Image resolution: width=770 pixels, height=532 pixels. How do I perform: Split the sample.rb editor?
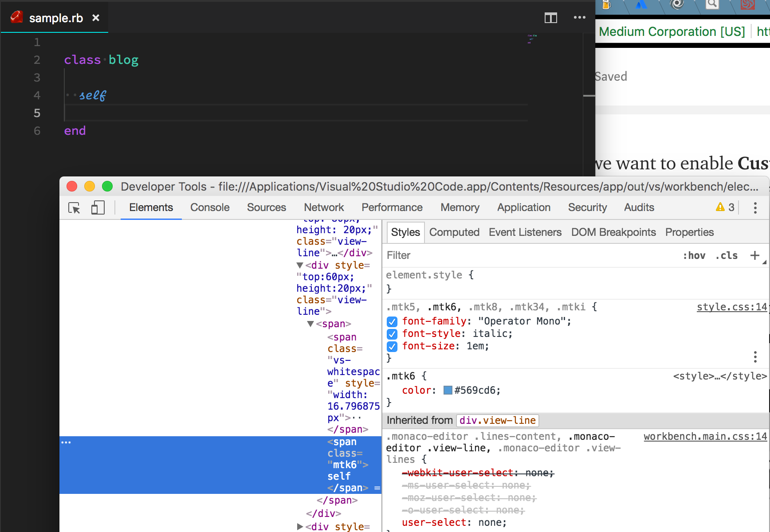coord(550,18)
